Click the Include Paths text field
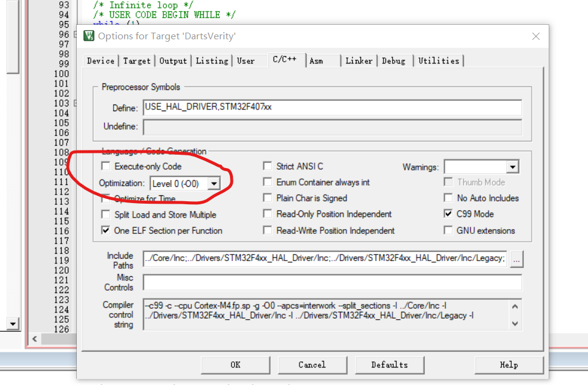This screenshot has height=385, width=588. point(325,259)
